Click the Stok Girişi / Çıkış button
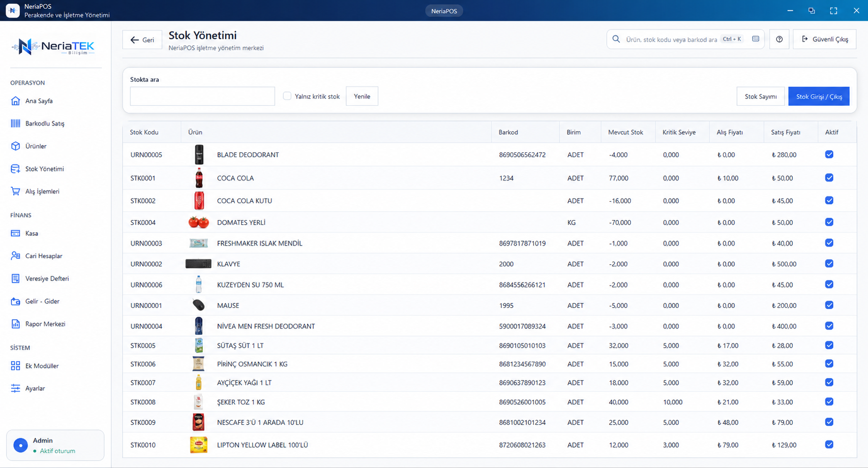 click(819, 97)
